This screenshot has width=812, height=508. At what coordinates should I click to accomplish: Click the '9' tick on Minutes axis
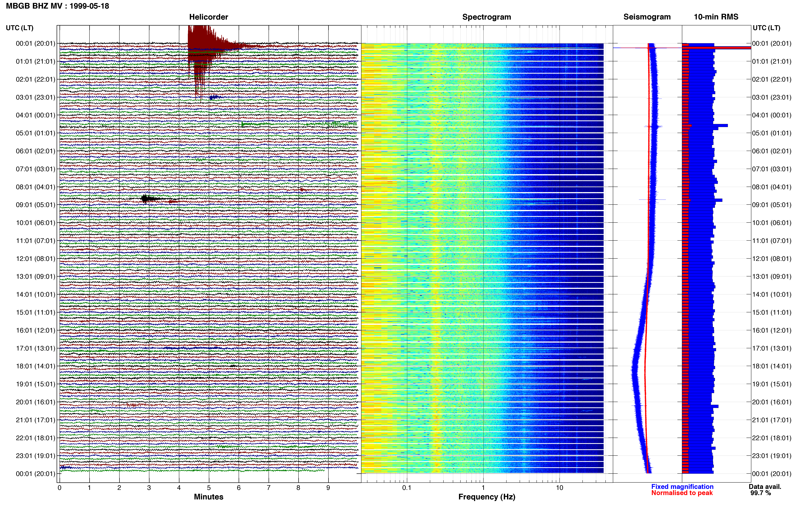pos(328,488)
